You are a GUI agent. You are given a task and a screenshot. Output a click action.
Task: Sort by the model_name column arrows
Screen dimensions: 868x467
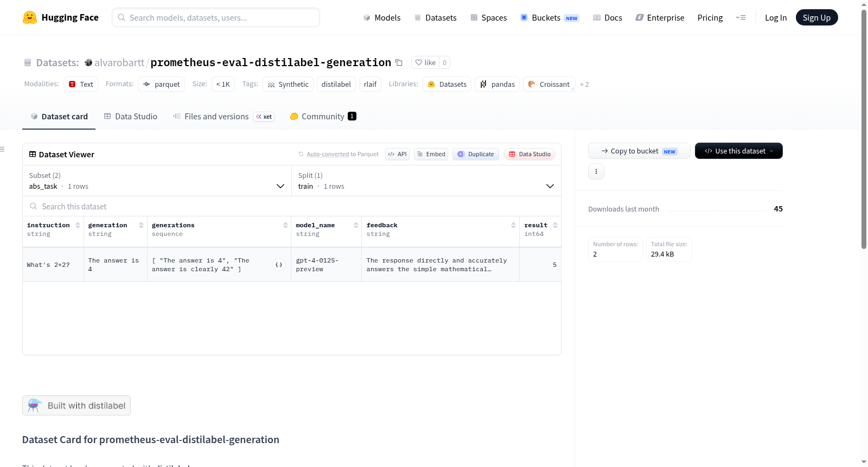point(356,225)
